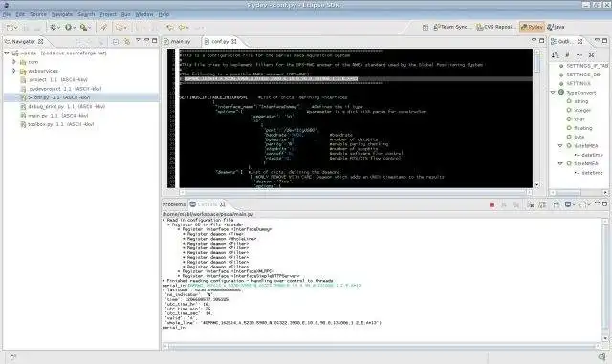
Task: Select toolbox.py file in Navigator
Action: click(57, 124)
